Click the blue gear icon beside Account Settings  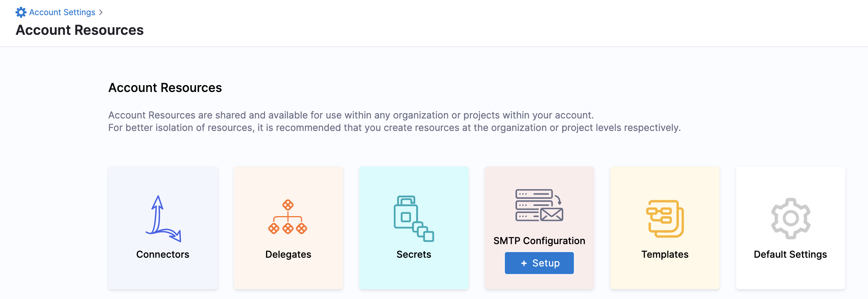tap(21, 12)
